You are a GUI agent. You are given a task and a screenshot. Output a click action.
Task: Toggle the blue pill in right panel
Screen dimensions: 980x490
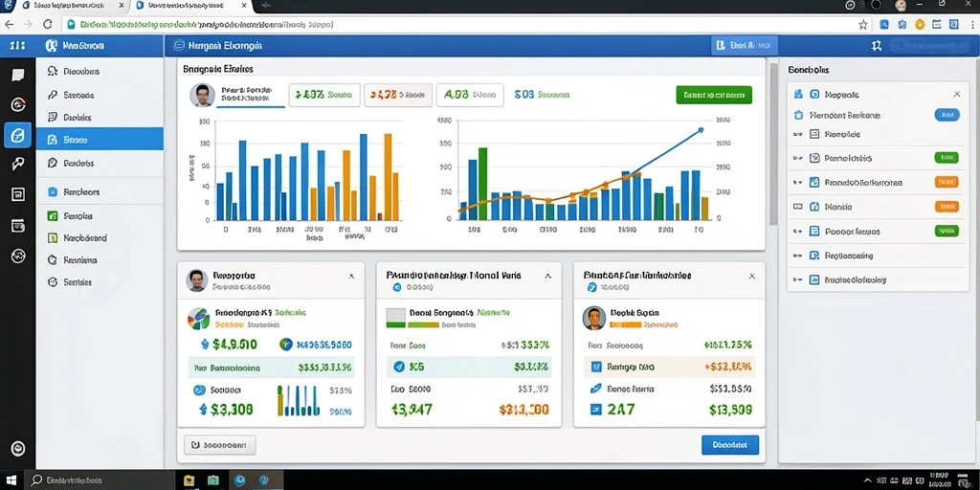947,115
